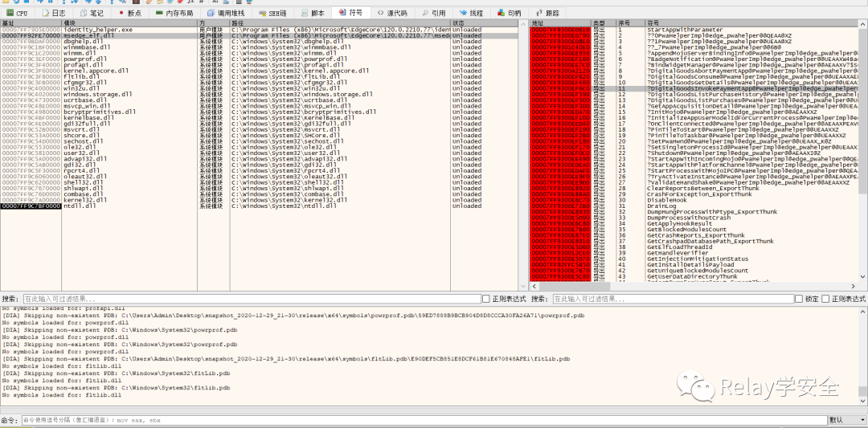Enable 正则表达式 checkbox for module search
Viewport: 868px width, 428px height.
tap(486, 299)
